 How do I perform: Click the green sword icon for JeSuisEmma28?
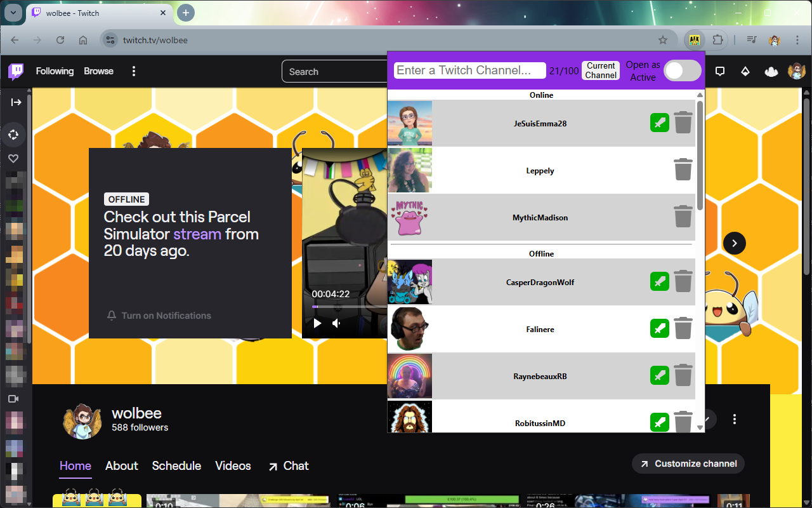pos(660,123)
